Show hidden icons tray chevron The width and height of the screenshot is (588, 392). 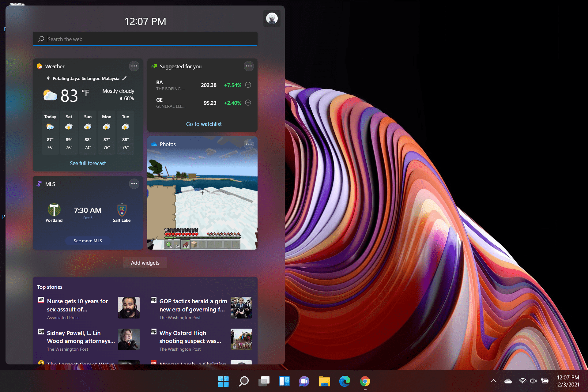click(493, 381)
